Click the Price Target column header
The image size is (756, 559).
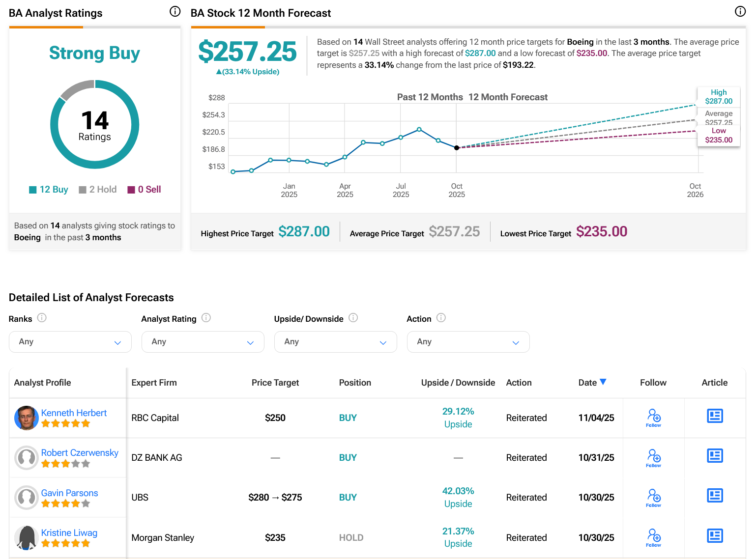point(275,383)
